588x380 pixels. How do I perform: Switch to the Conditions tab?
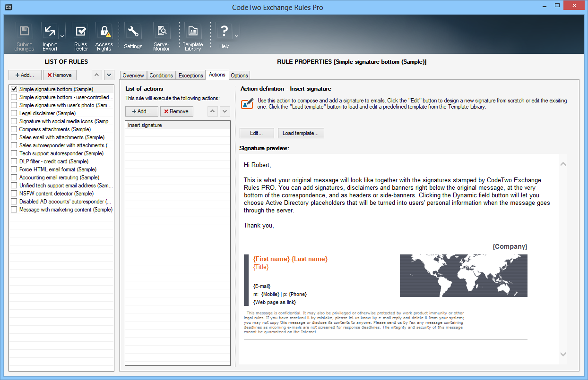(x=161, y=76)
